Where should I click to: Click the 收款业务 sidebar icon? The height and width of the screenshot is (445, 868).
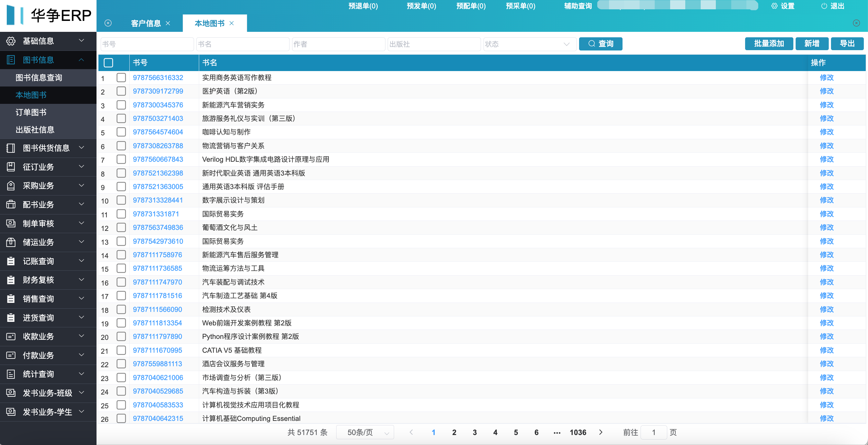pos(11,337)
